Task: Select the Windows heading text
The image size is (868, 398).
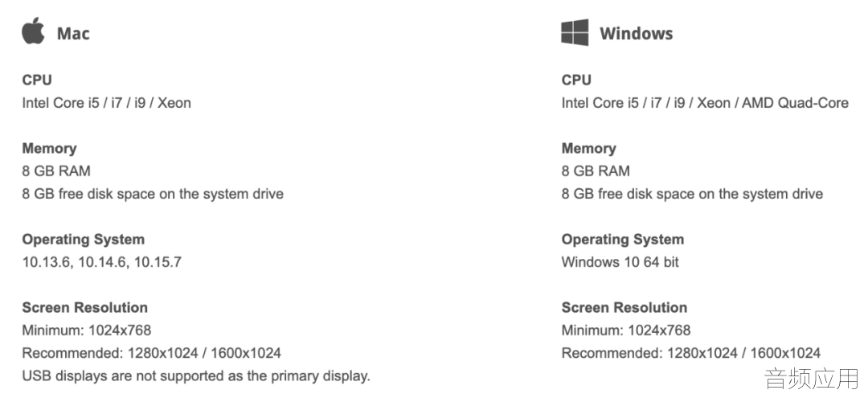Action: tap(636, 33)
